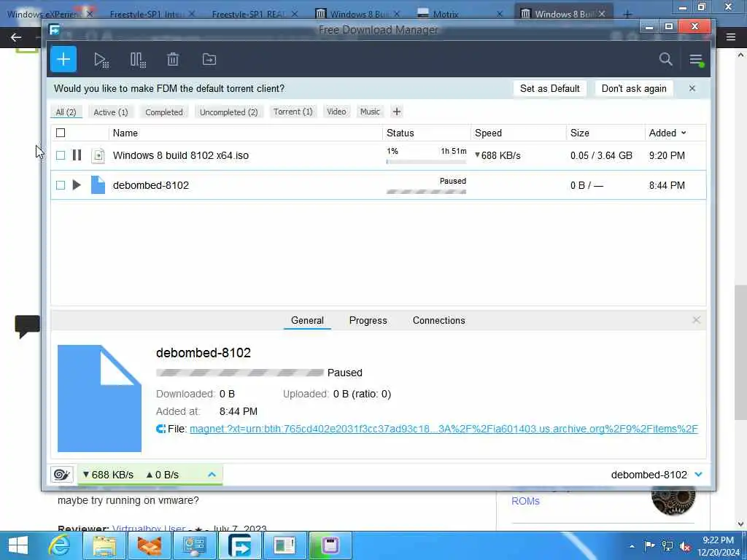Dismiss the default torrent client banner
Viewport: 747px width, 560px height.
click(x=692, y=88)
